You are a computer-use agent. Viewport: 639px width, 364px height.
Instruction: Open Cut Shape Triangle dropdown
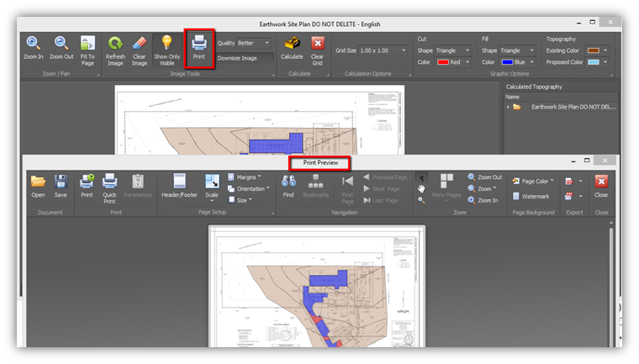(x=452, y=50)
